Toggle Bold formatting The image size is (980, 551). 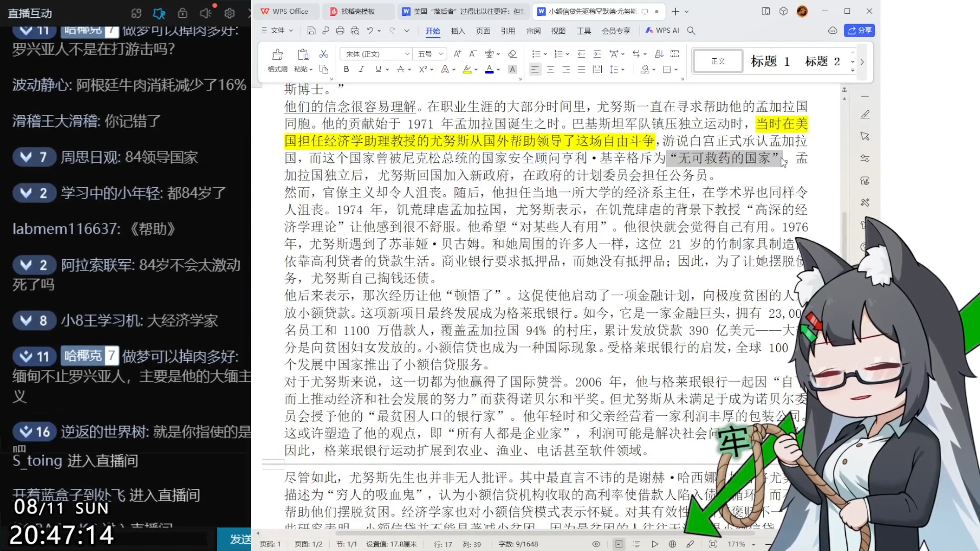point(346,69)
